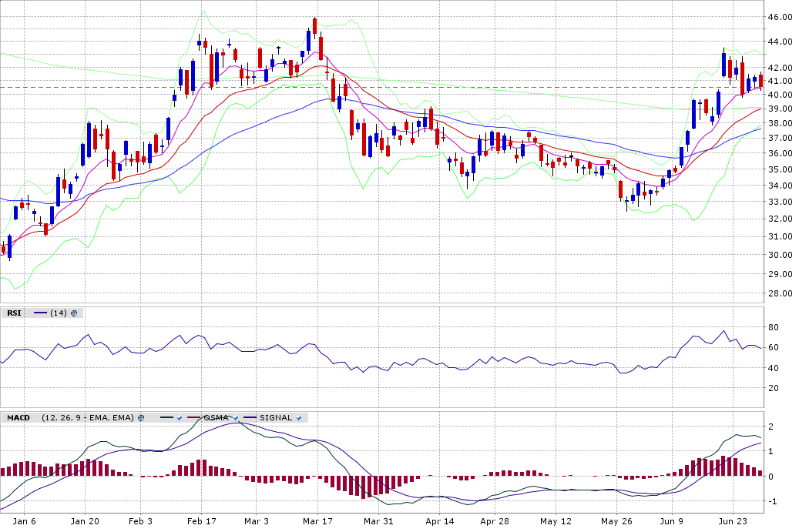Viewport: 799px width, 532px height.
Task: Click the SIGNAL legend label
Action: coord(275,418)
